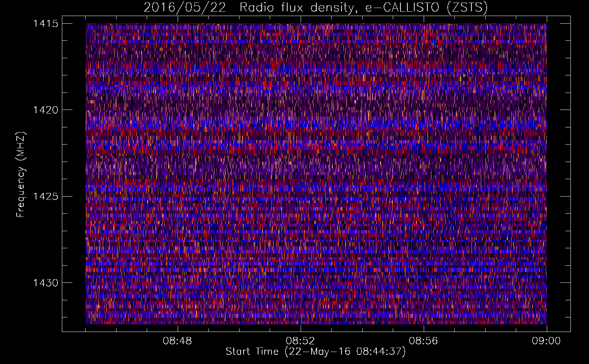Image resolution: width=589 pixels, height=364 pixels.
Task: Click the 08:52 time axis label
Action: click(x=300, y=341)
